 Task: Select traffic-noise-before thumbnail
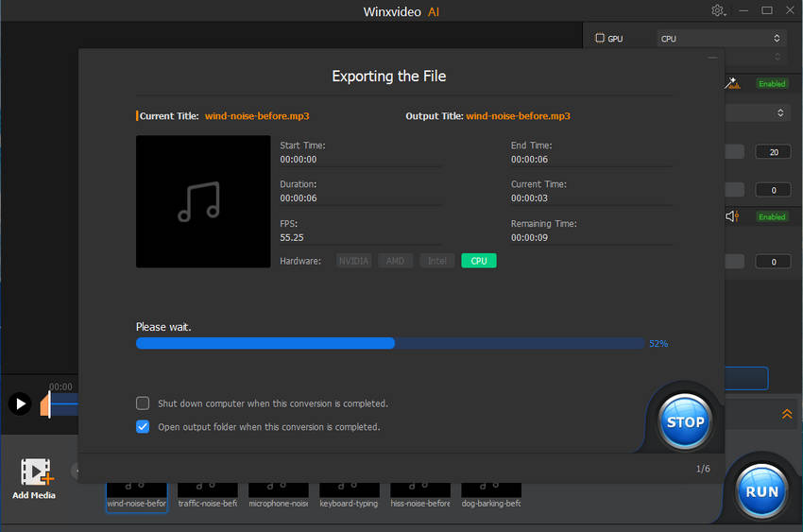[208, 496]
